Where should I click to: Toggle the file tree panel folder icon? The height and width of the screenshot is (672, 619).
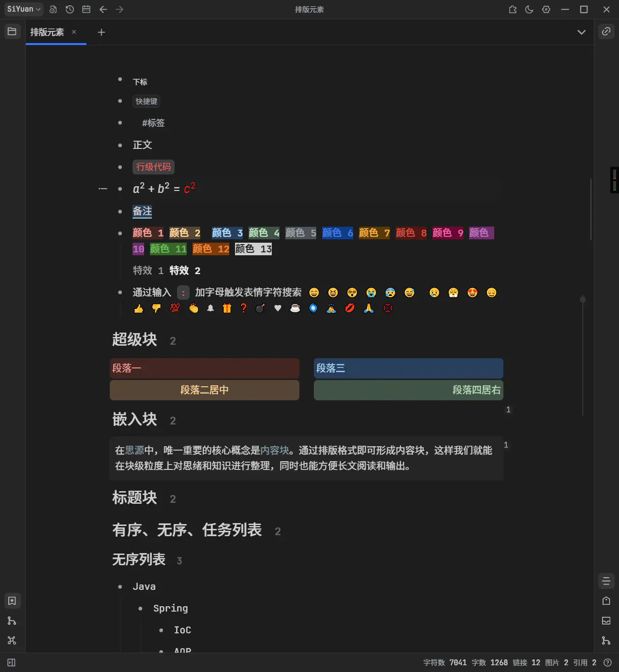point(12,31)
